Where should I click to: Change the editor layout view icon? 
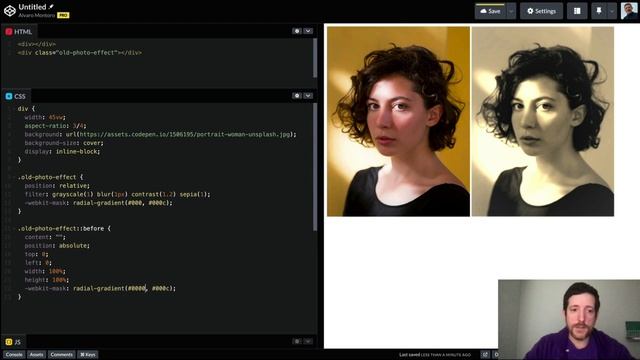(577, 11)
